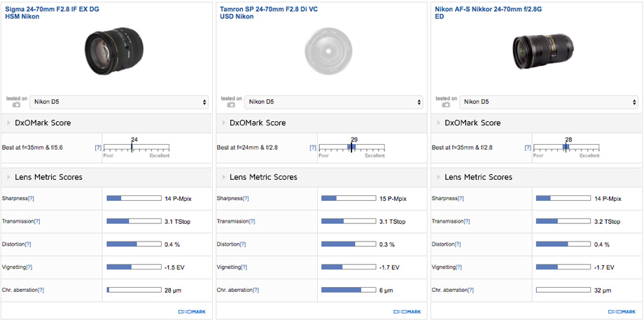This screenshot has height=322, width=644.
Task: Click 'Best at f=24mm & f/2.8' text in Tamron panel
Action: tap(247, 148)
